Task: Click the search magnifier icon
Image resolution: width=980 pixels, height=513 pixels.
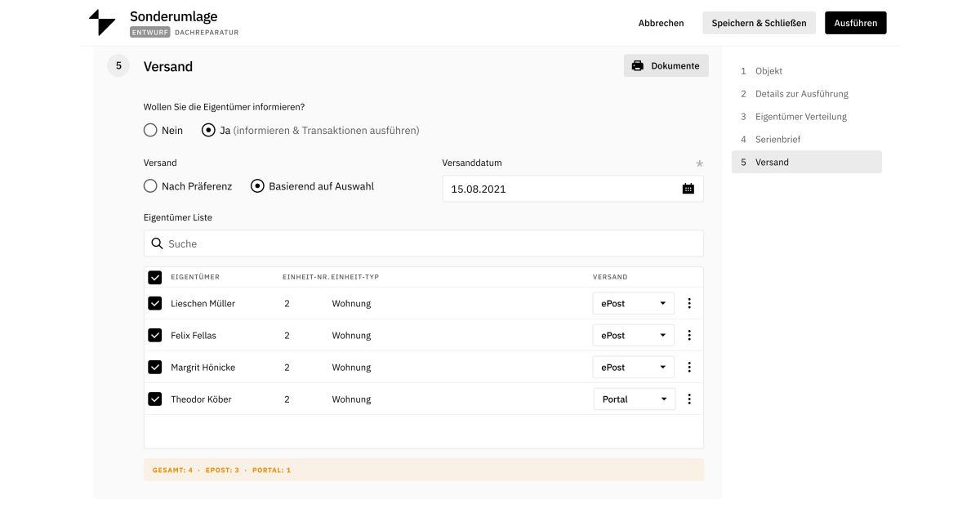Action: [x=158, y=243]
